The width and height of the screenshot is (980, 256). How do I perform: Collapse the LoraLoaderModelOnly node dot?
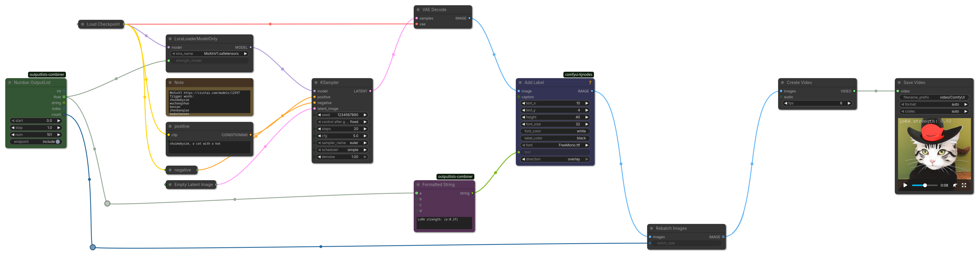click(x=170, y=39)
